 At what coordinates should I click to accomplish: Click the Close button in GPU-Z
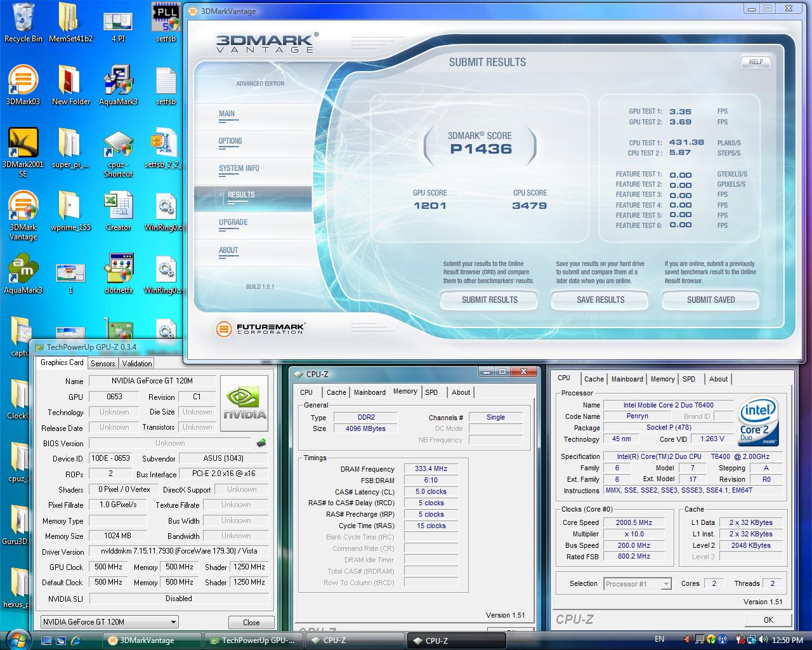point(251,622)
